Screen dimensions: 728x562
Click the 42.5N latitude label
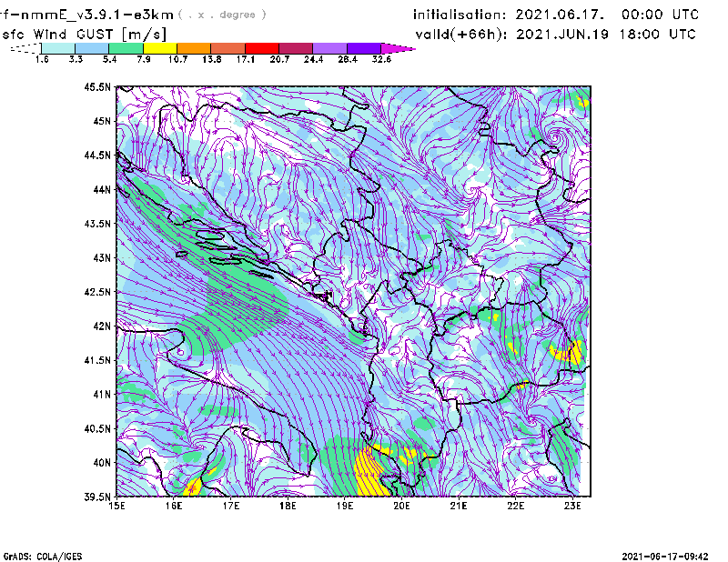[x=97, y=292]
